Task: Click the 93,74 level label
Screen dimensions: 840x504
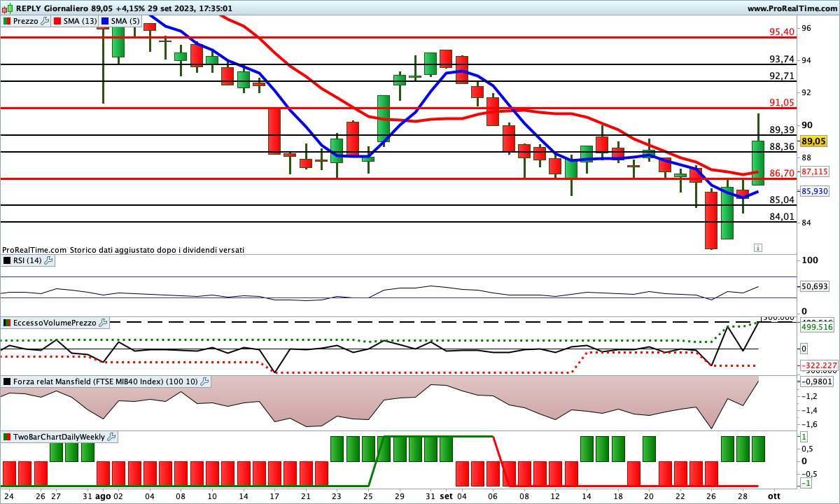Action: click(x=782, y=59)
